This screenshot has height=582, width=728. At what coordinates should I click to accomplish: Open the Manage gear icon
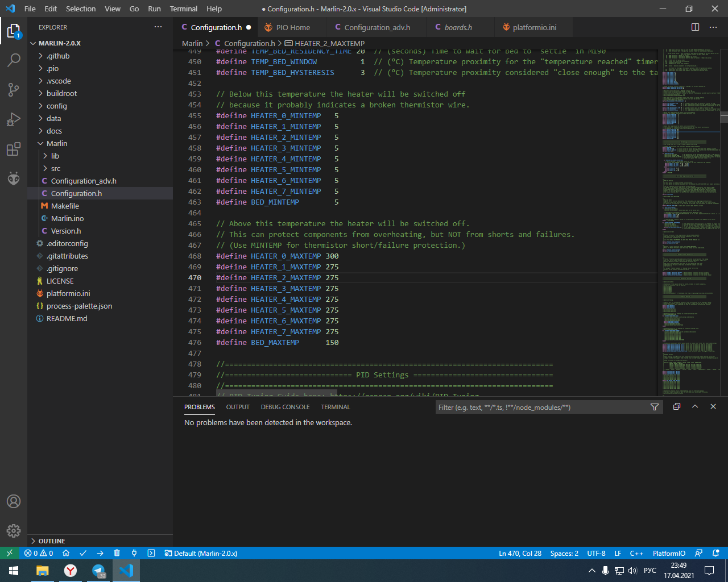[x=14, y=531]
